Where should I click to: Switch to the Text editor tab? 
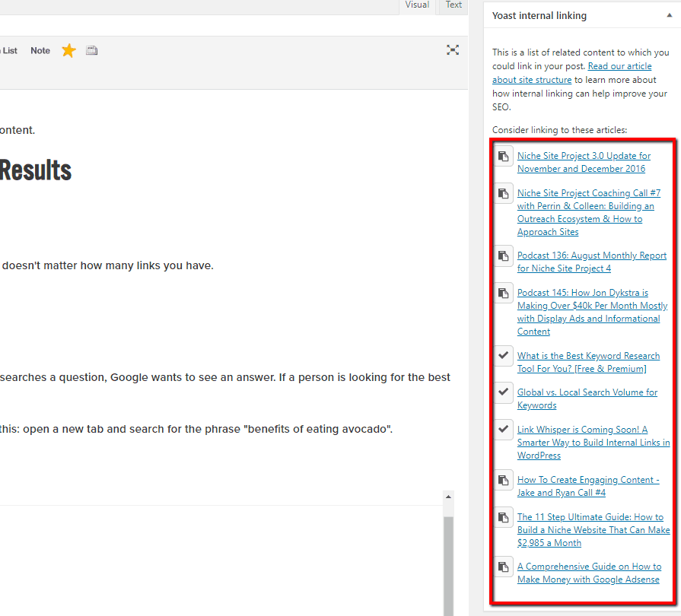[x=453, y=5]
